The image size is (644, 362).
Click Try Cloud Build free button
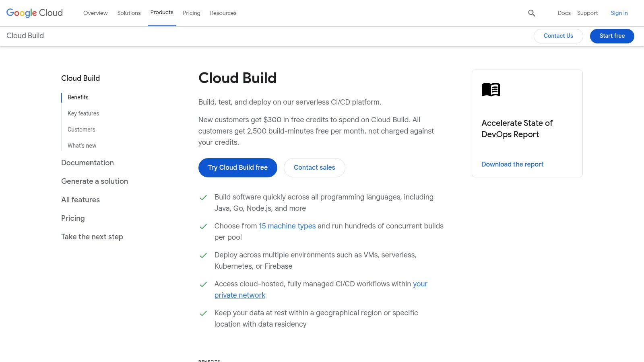(x=238, y=167)
